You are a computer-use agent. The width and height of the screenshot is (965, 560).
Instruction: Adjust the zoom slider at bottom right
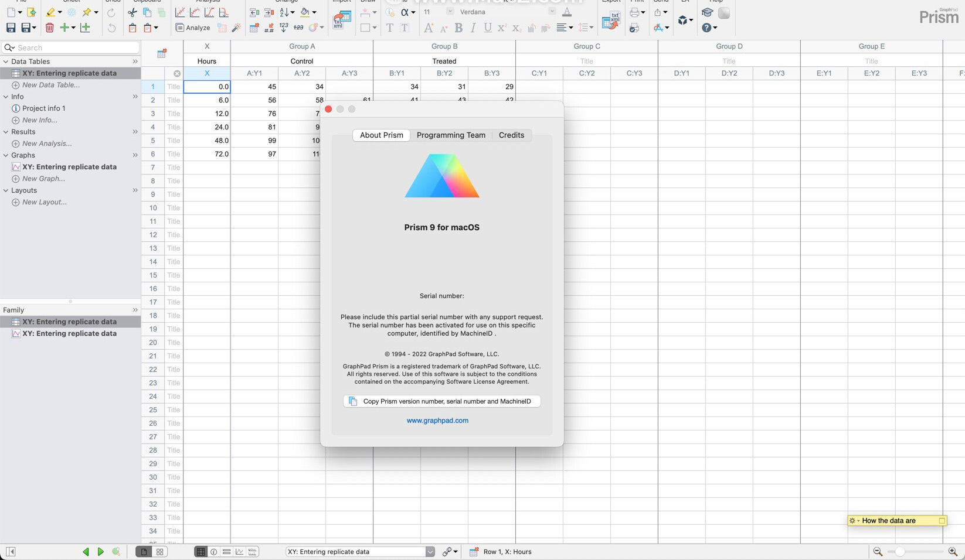900,551
